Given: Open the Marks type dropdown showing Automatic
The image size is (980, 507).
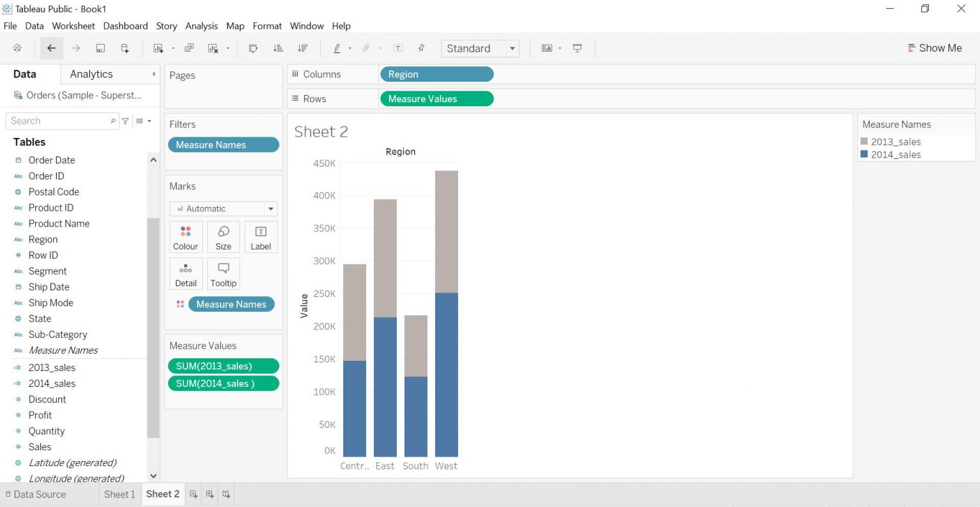Looking at the screenshot, I should pyautogui.click(x=271, y=208).
